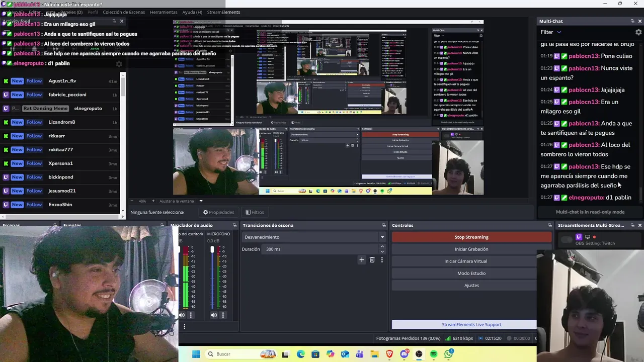Screen dimensions: 644x362
Task: Mute the MICROFONO speaker icon
Action: tap(214, 315)
